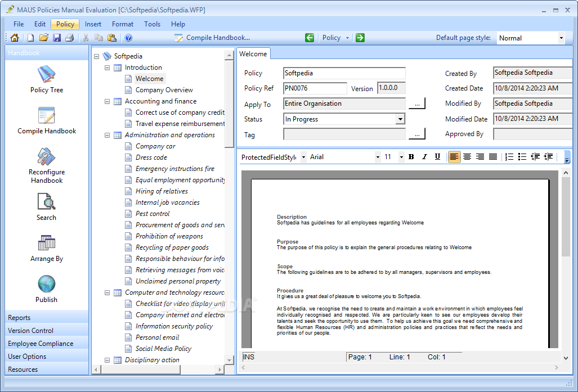Open Policy Tree from the sidebar
The width and height of the screenshot is (578, 392).
(47, 79)
